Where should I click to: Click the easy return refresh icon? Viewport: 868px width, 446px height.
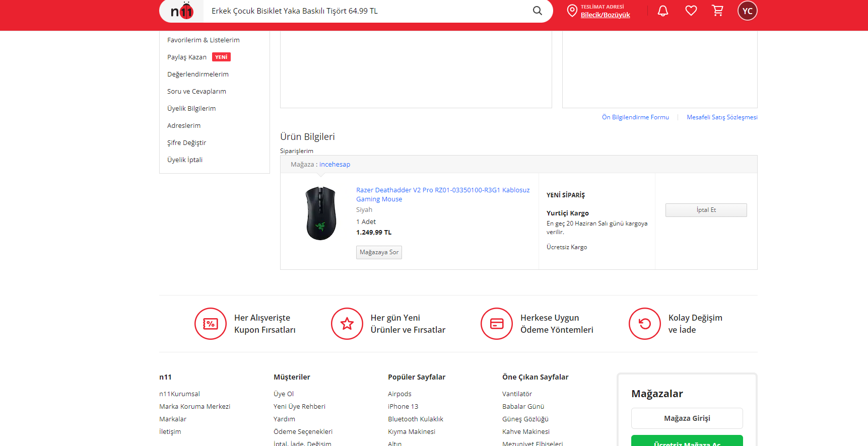(x=645, y=324)
